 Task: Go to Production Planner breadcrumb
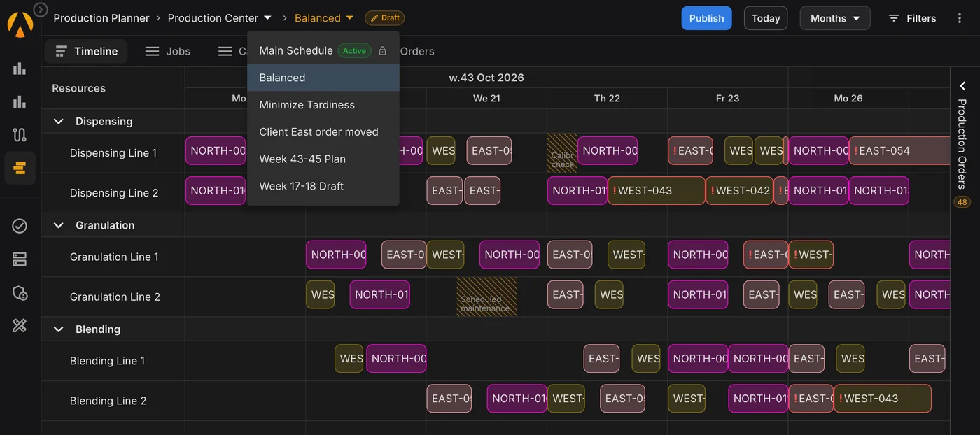click(x=101, y=18)
